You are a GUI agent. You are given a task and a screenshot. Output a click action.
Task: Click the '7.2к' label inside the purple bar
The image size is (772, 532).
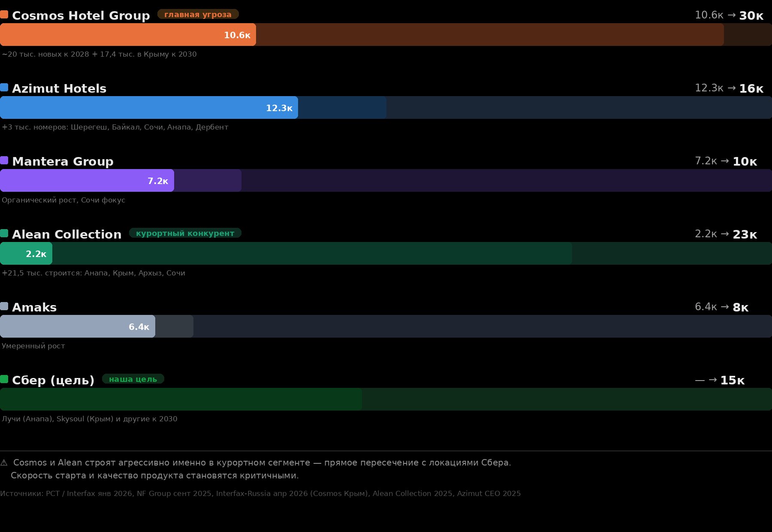tap(158, 181)
